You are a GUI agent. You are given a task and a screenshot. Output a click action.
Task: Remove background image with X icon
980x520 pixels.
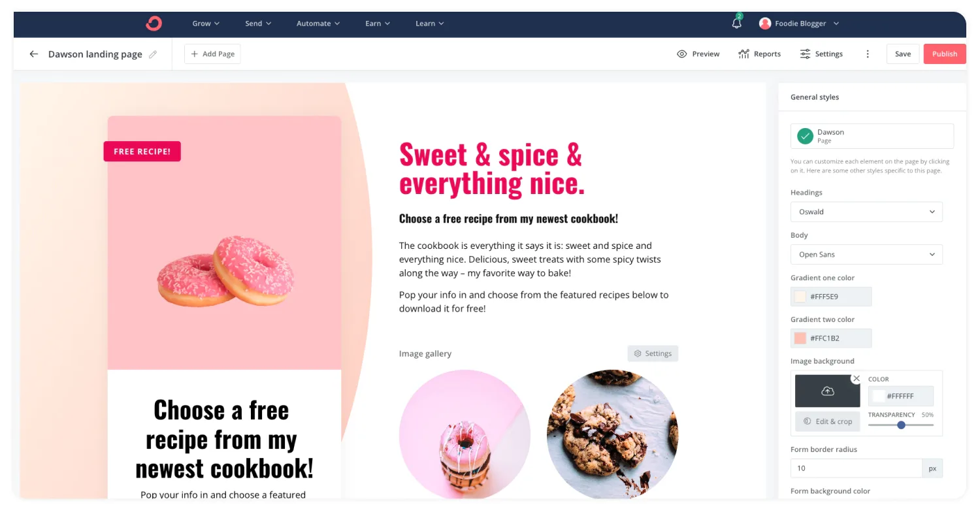(857, 379)
